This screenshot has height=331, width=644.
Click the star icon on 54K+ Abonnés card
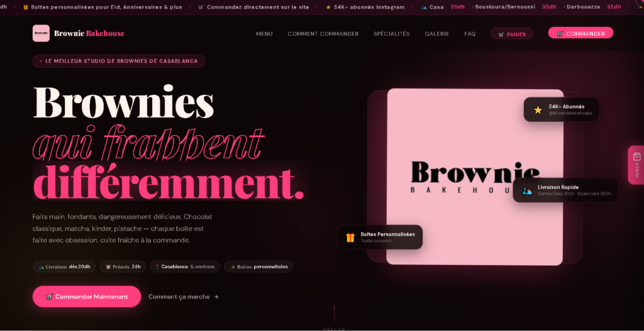click(538, 110)
